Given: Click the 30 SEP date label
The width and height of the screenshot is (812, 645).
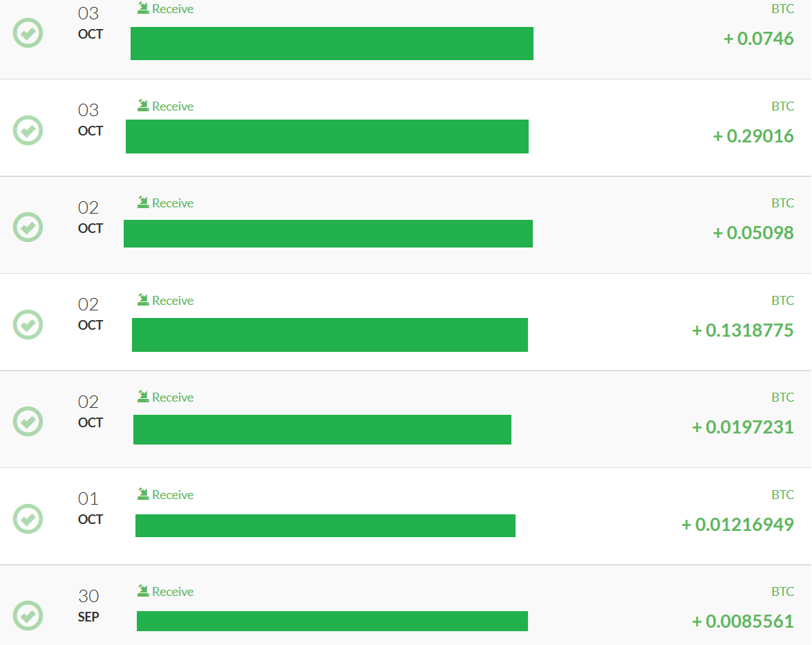Looking at the screenshot, I should coord(89,605).
